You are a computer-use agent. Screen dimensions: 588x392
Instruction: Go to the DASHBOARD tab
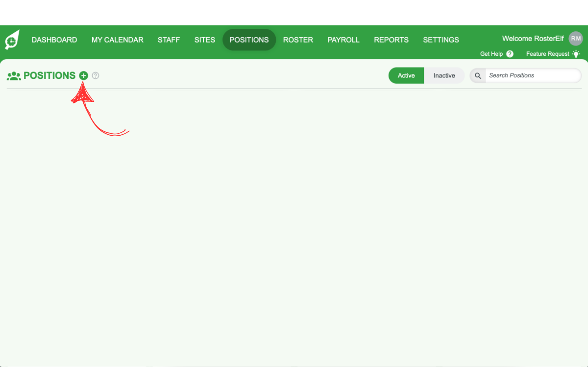tap(54, 40)
